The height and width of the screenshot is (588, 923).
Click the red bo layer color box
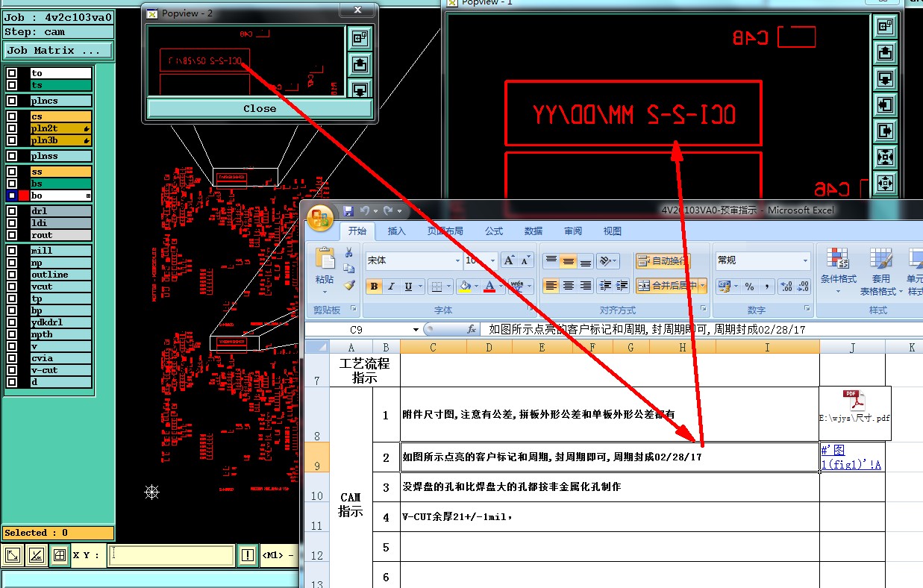click(x=23, y=196)
